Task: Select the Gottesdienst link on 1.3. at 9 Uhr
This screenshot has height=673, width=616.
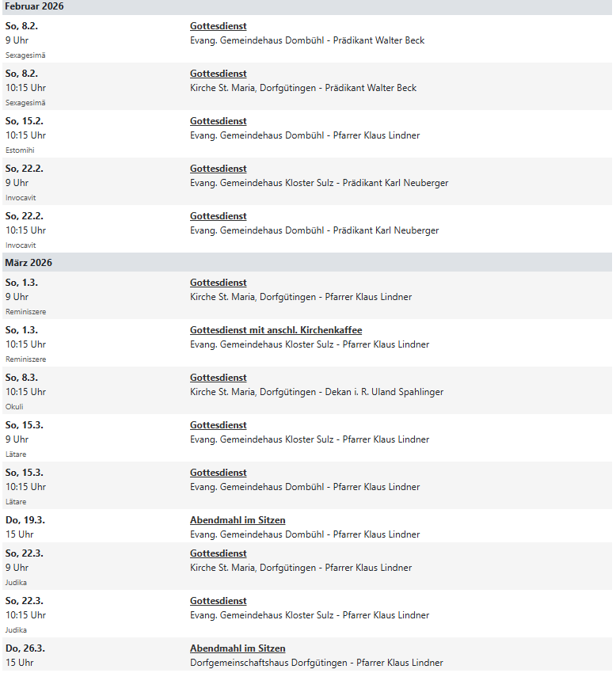Action: 218,283
